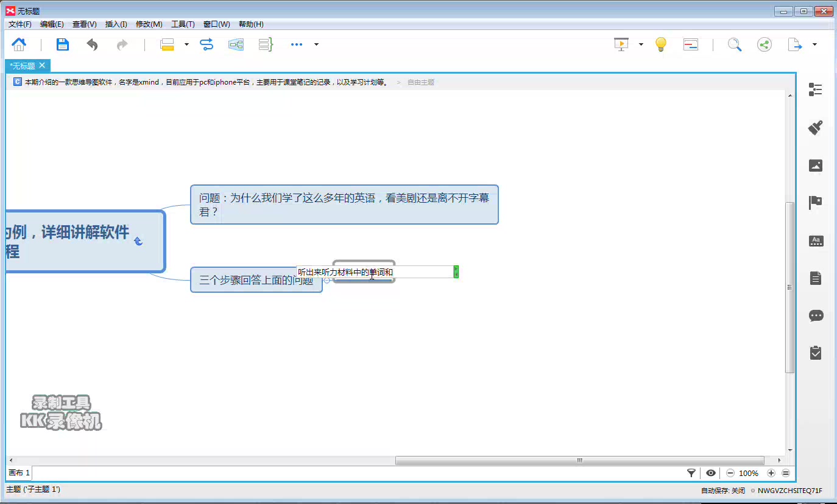This screenshot has height=504, width=837.
Task: Open the Notes panel icon
Action: click(815, 278)
